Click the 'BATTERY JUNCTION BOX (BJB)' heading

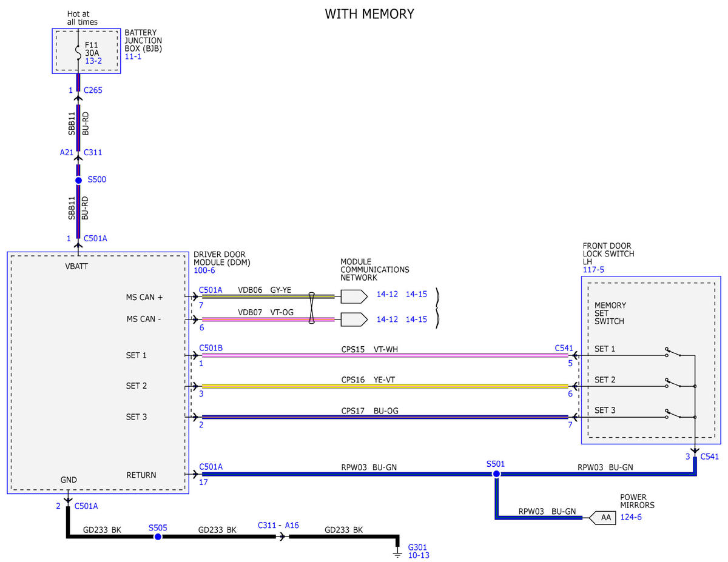[143, 40]
